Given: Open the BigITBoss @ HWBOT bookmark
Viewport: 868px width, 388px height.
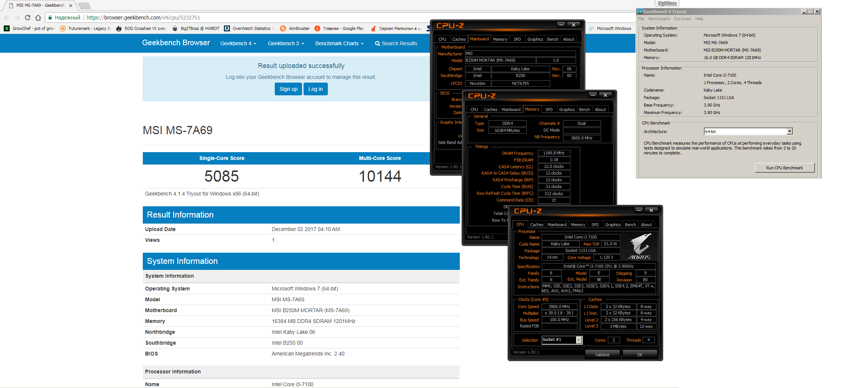Looking at the screenshot, I should click(x=196, y=28).
